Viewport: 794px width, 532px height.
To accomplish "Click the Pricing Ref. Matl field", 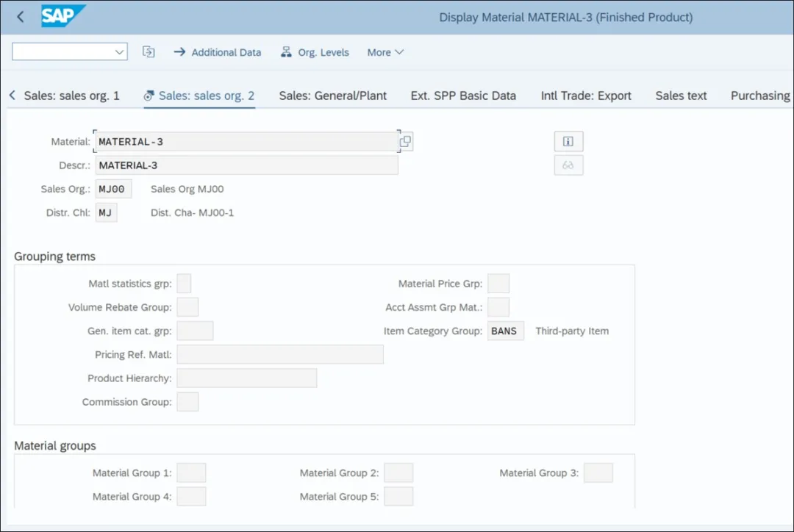I will 280,354.
